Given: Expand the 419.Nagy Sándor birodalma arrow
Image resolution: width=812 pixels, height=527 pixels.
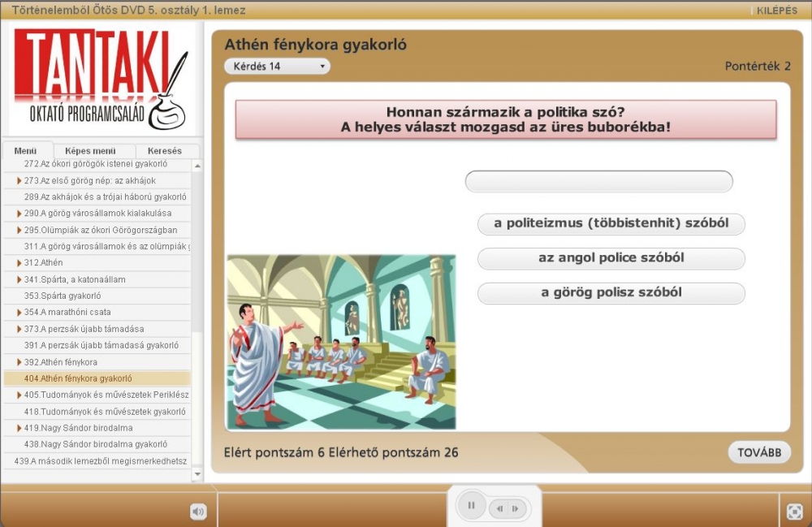Looking at the screenshot, I should tap(19, 428).
